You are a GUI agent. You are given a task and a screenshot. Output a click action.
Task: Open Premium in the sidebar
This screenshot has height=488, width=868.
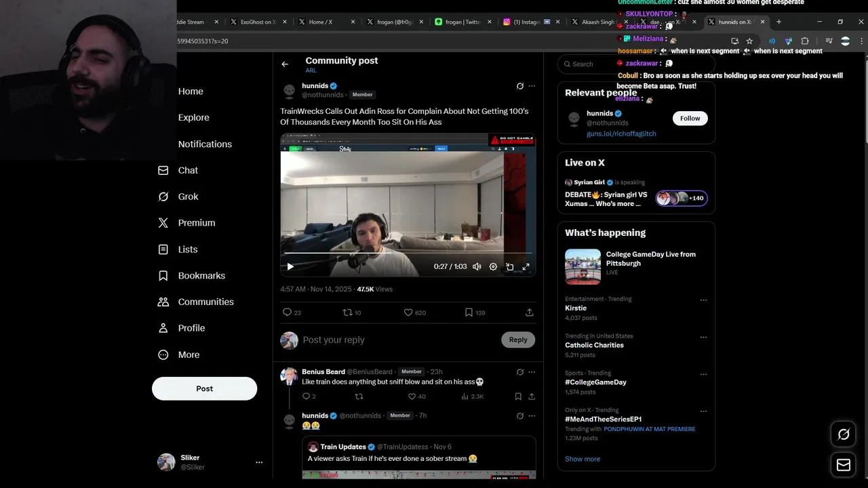click(197, 223)
